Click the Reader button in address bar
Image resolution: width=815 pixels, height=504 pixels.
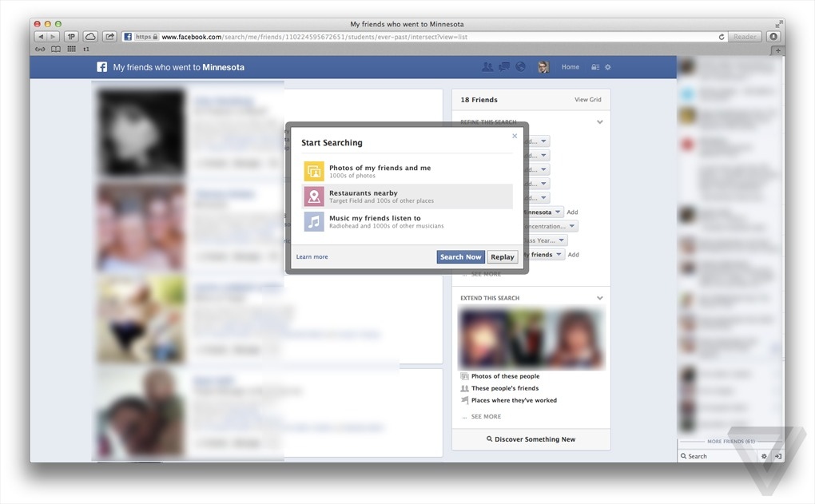(745, 37)
